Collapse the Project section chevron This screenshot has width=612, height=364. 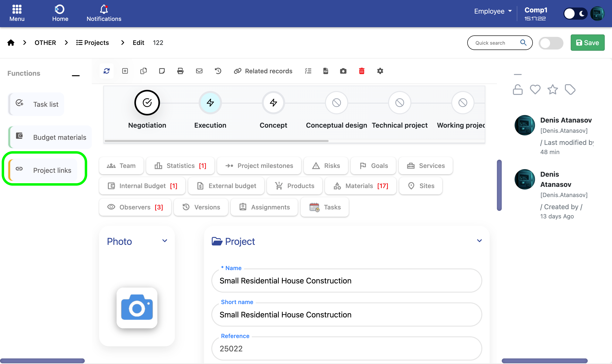click(x=479, y=241)
